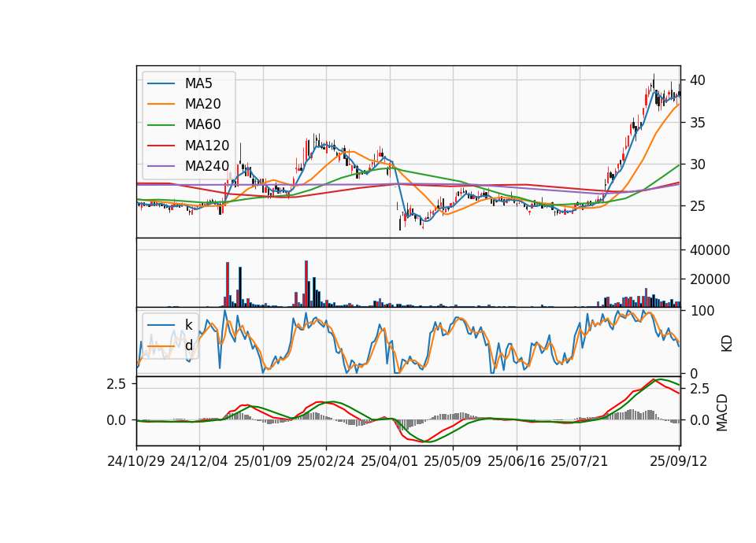Screen dimensions: 756x543
Task: Click the left MACD axis value 0.0
Action: [x=117, y=420]
